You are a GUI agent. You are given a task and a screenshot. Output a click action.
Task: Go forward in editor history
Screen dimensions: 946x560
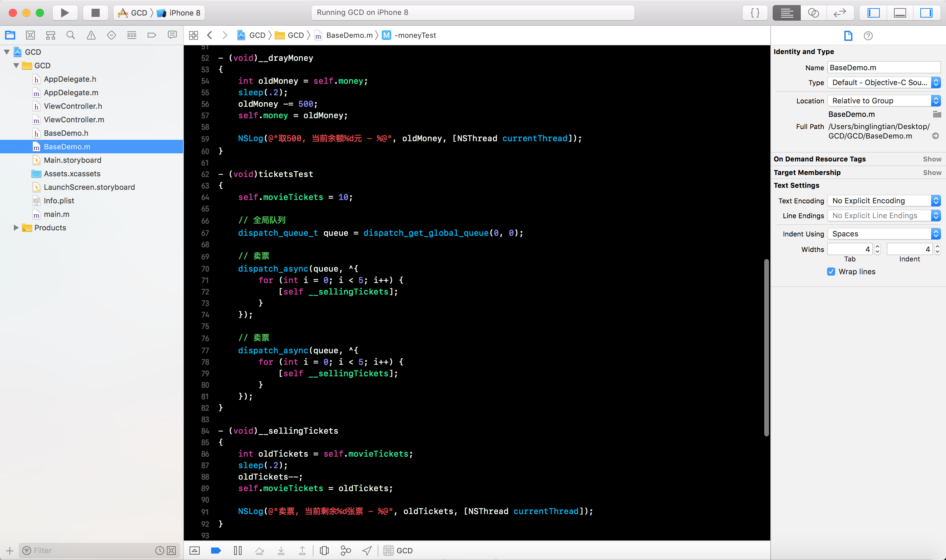tap(225, 35)
